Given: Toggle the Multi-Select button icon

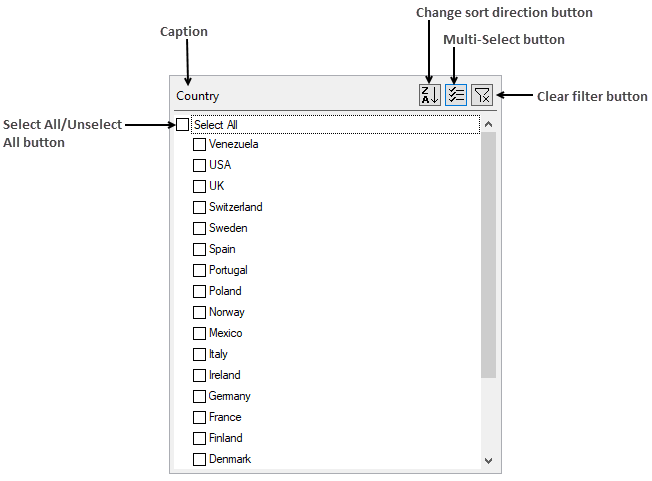Looking at the screenshot, I should (456, 95).
